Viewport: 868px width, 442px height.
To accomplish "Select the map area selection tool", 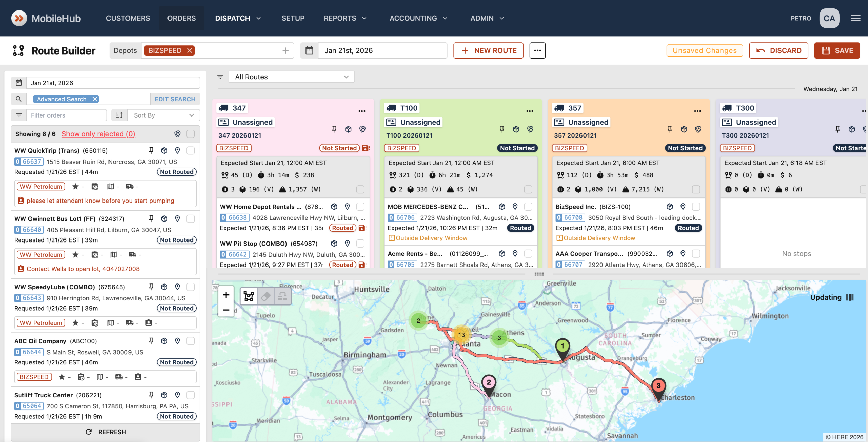I will (x=249, y=297).
